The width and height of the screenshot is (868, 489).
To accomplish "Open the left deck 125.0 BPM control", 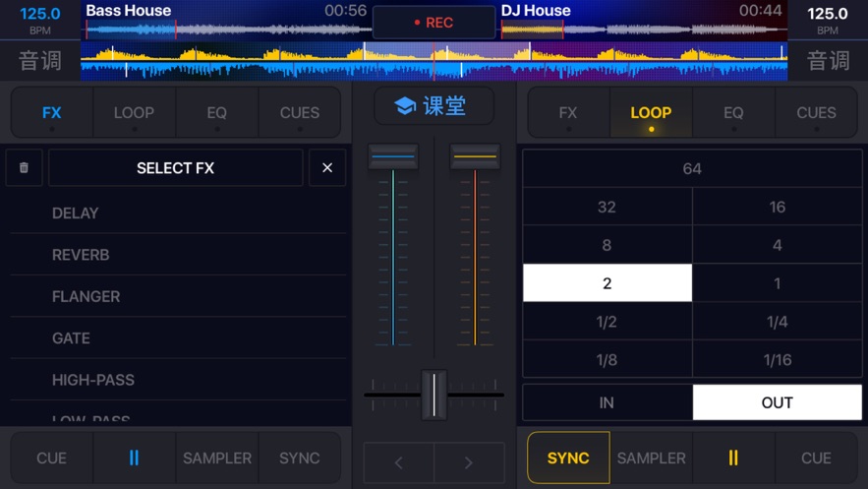I will click(x=40, y=20).
